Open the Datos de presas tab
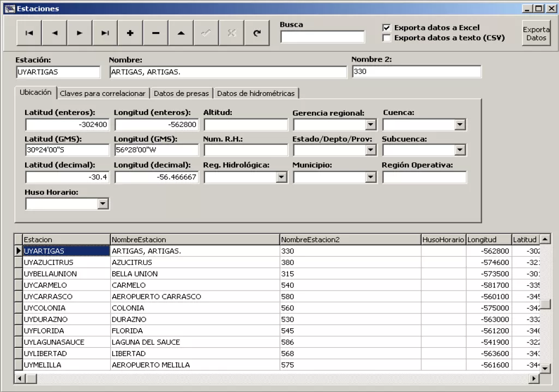This screenshot has height=392, width=559. point(181,93)
